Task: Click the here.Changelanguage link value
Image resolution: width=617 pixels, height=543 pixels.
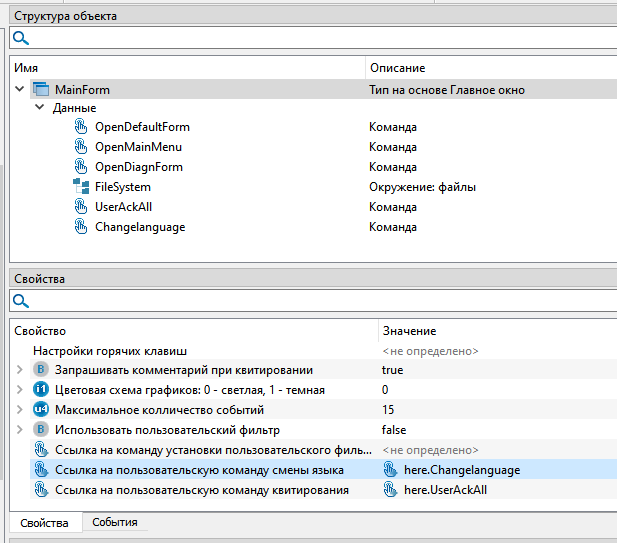Action: pos(460,470)
